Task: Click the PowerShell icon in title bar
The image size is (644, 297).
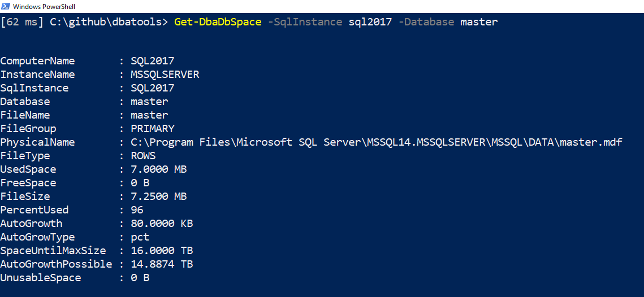Action: point(6,6)
